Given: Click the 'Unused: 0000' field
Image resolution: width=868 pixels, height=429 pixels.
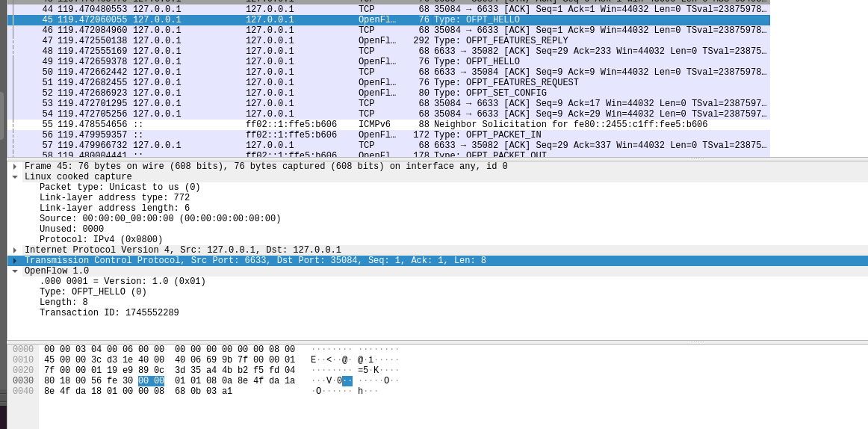Looking at the screenshot, I should point(72,229).
